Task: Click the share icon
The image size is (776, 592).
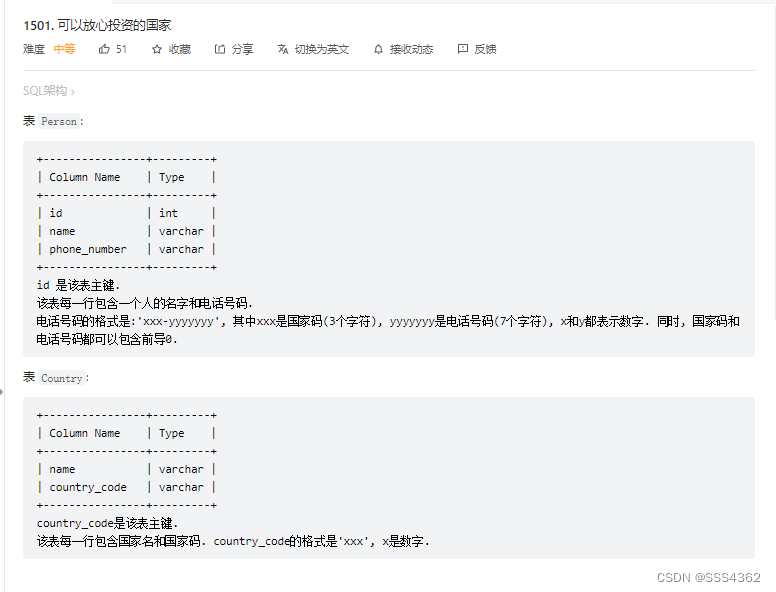Action: pyautogui.click(x=220, y=49)
